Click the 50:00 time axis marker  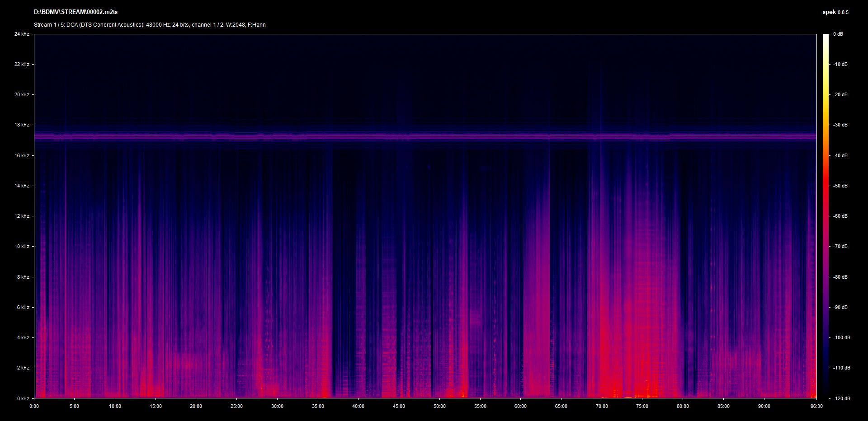point(439,407)
